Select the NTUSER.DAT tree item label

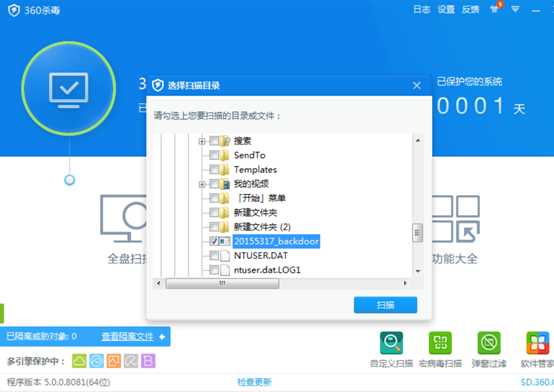[261, 256]
